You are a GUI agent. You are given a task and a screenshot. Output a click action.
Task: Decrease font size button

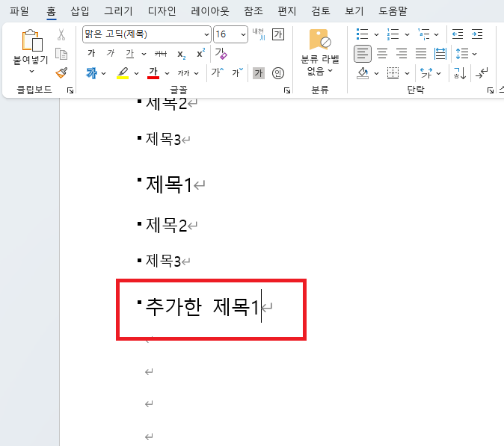pos(238,72)
